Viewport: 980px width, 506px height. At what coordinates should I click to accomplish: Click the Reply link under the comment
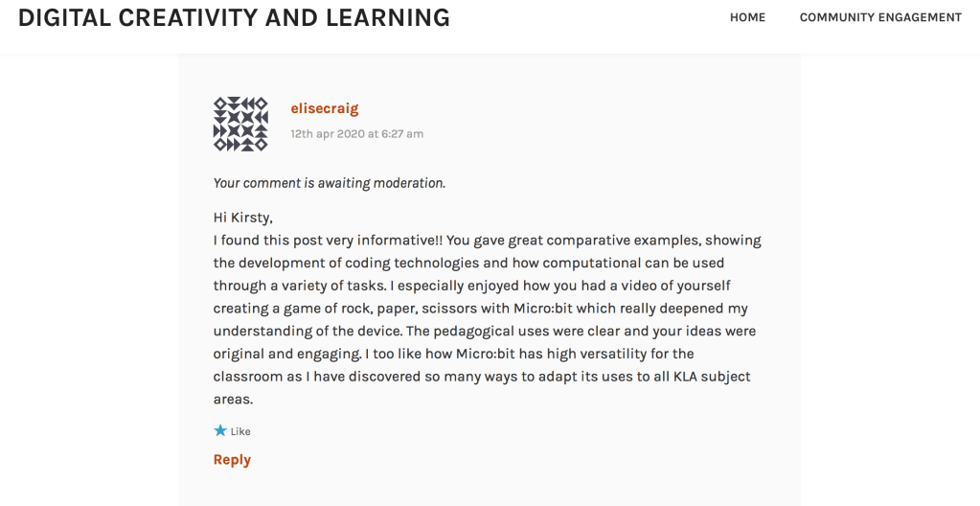coord(232,460)
